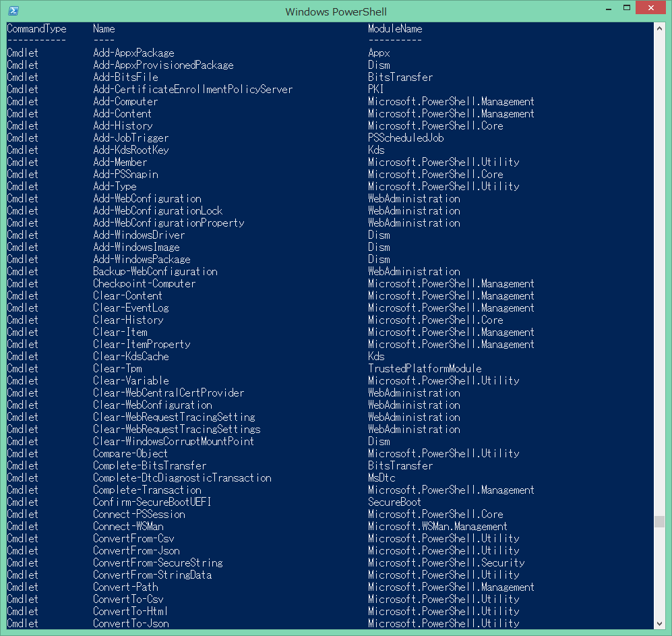Screen dimensions: 672x636
Task: Click the ConvertFrom-Json cmdlet
Action: point(136,550)
